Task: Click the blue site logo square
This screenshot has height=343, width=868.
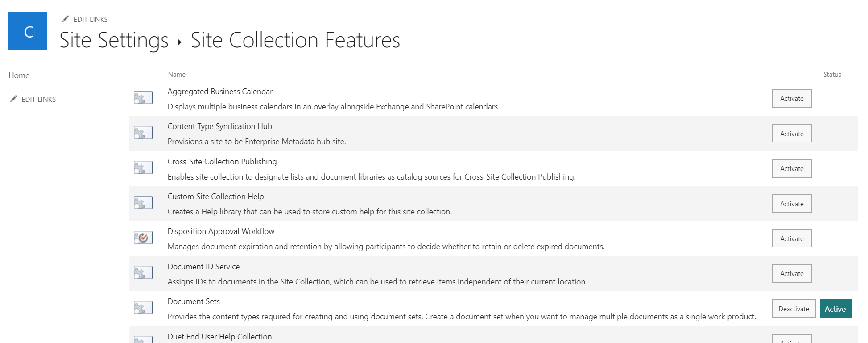Action: tap(27, 31)
